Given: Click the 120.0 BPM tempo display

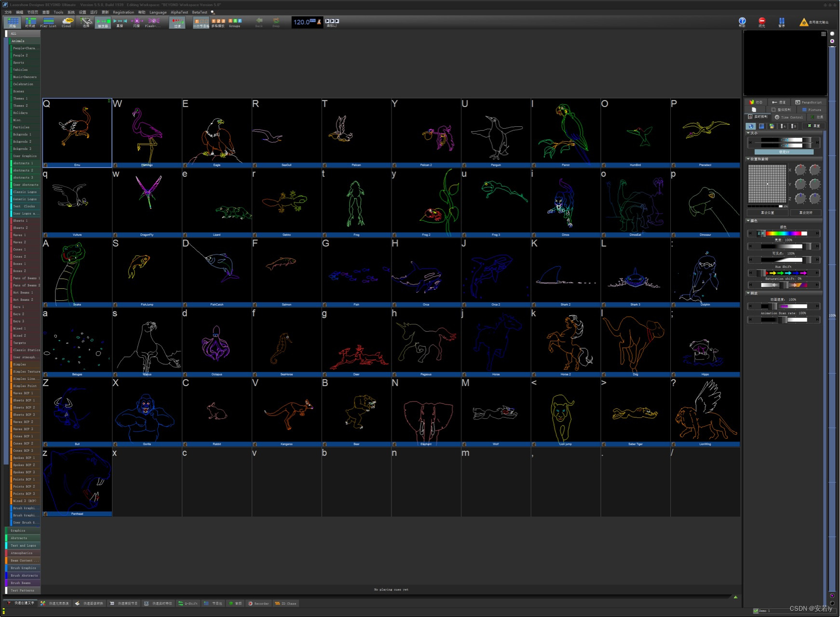Looking at the screenshot, I should (304, 22).
